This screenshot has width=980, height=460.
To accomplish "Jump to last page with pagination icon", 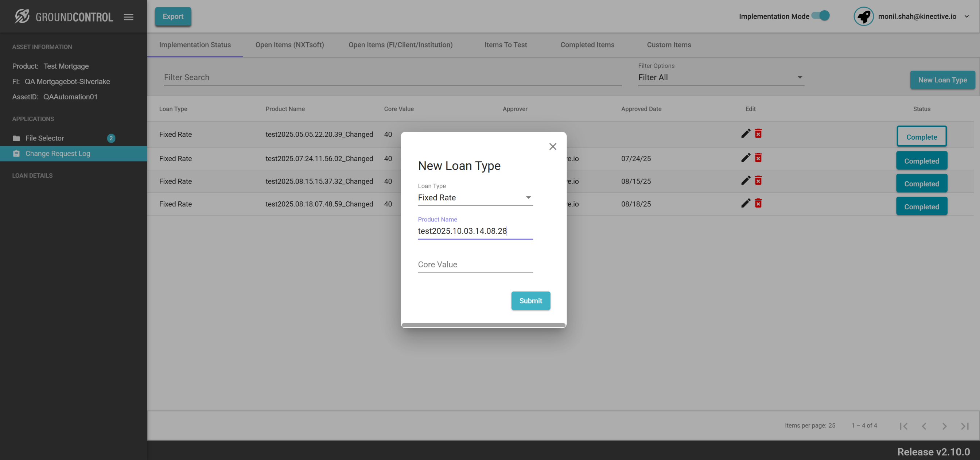I will pyautogui.click(x=964, y=426).
